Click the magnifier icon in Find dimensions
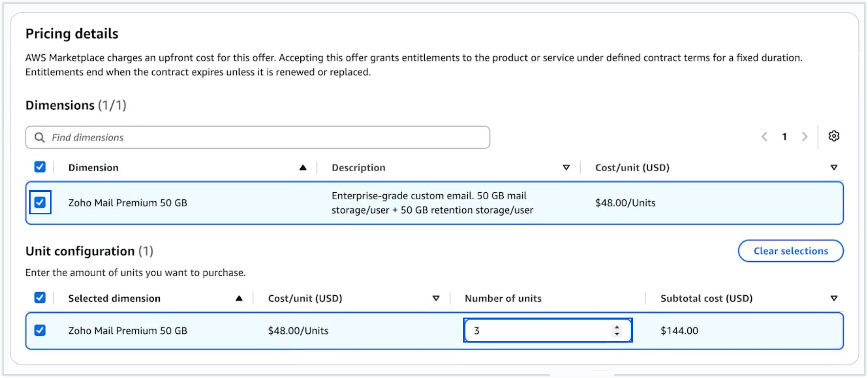This screenshot has width=868, height=378. tap(39, 137)
